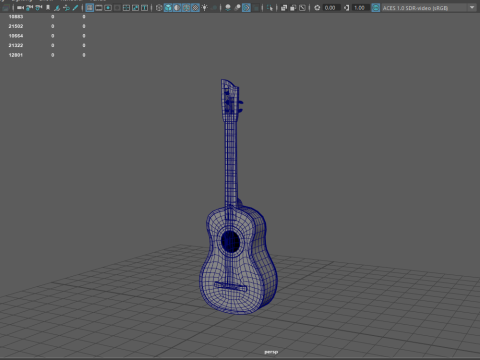Click the Select Camera icon
Screen dimensions: 480x360
(20, 7)
